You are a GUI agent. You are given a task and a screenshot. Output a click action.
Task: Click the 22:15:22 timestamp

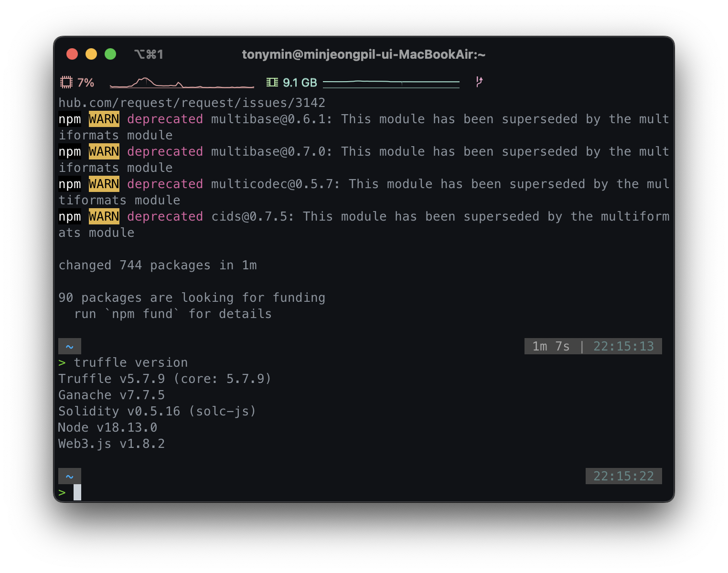(x=623, y=476)
